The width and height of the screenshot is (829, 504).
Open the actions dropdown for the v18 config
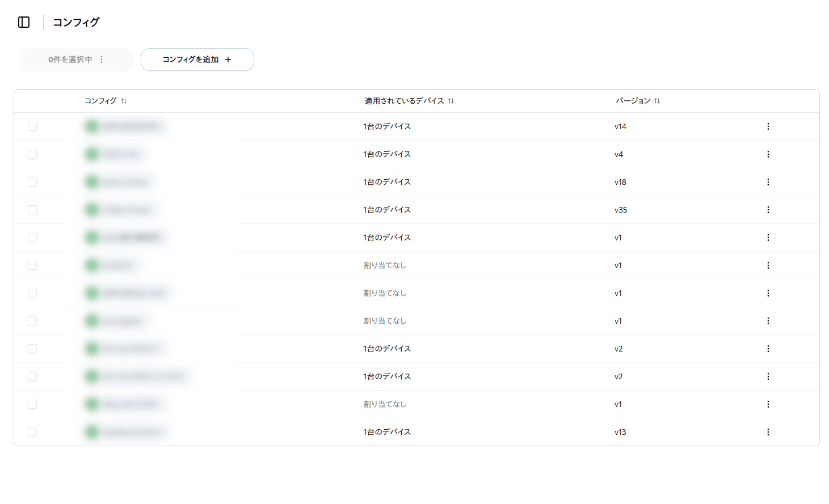point(768,182)
